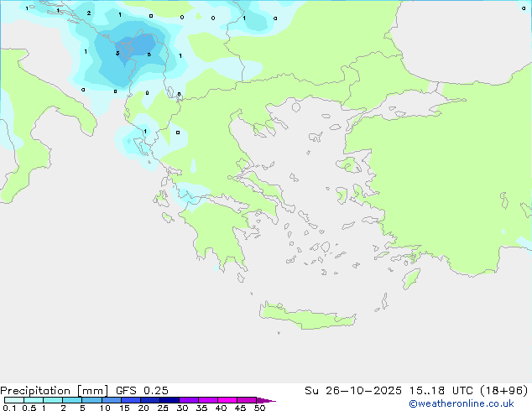Click the 30–35 mm purple legend swatch
Screen dimensions: 532x411
click(x=188, y=400)
